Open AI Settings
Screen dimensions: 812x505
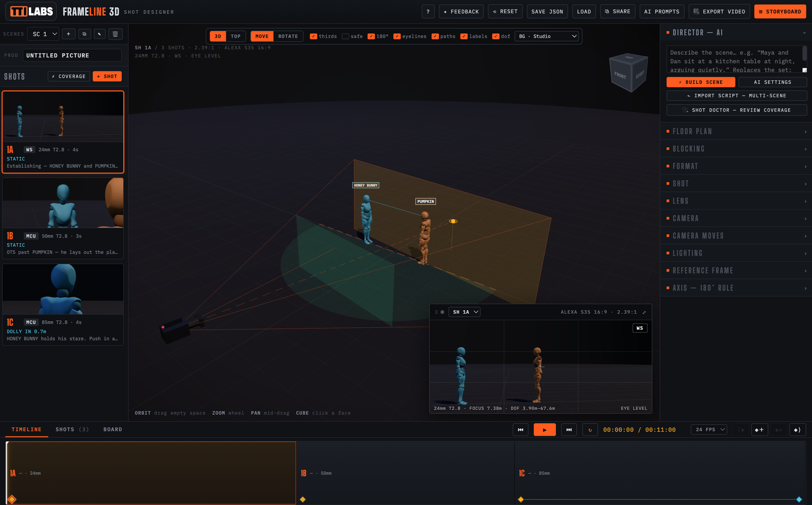tap(772, 82)
